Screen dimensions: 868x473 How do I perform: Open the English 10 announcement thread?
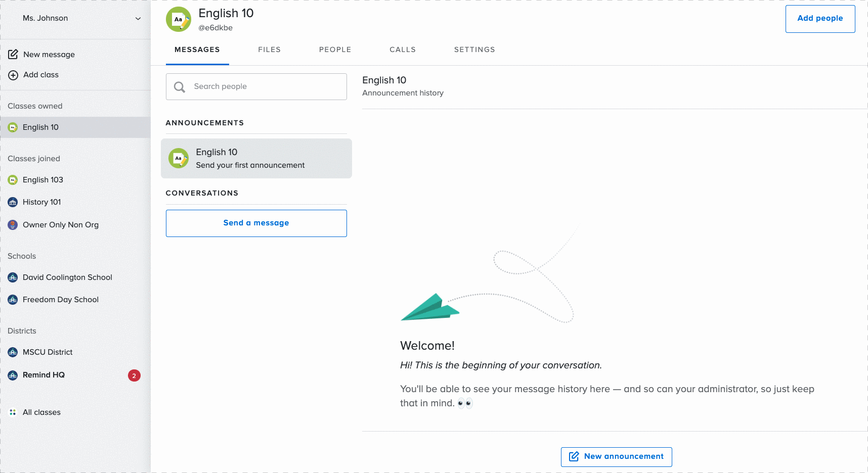pos(256,158)
